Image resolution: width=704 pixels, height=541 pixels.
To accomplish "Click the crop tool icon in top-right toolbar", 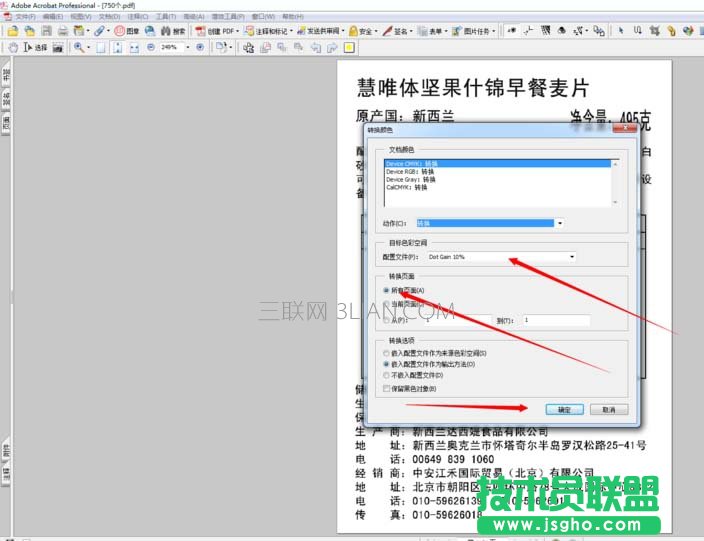I will pos(655,31).
